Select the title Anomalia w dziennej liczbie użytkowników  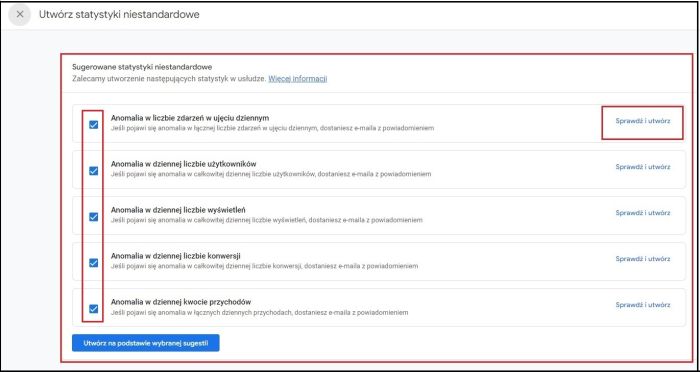[x=183, y=163]
